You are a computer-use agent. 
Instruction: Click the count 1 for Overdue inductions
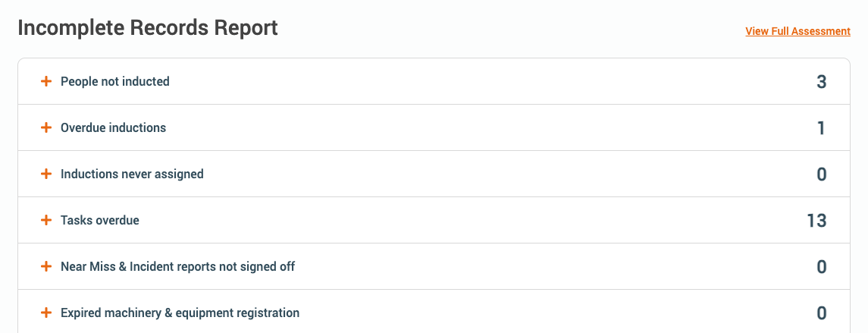point(821,128)
